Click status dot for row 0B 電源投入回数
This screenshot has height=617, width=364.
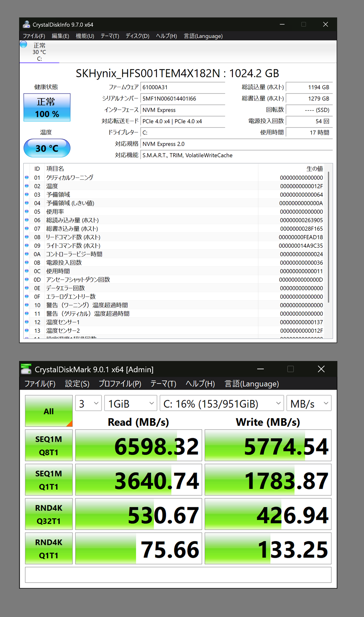click(27, 262)
